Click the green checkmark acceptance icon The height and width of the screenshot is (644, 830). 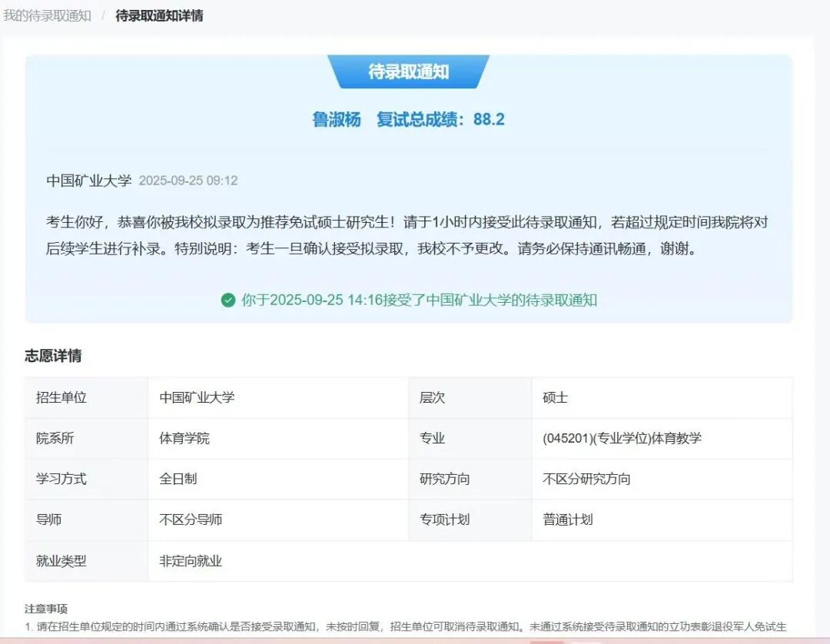point(228,300)
